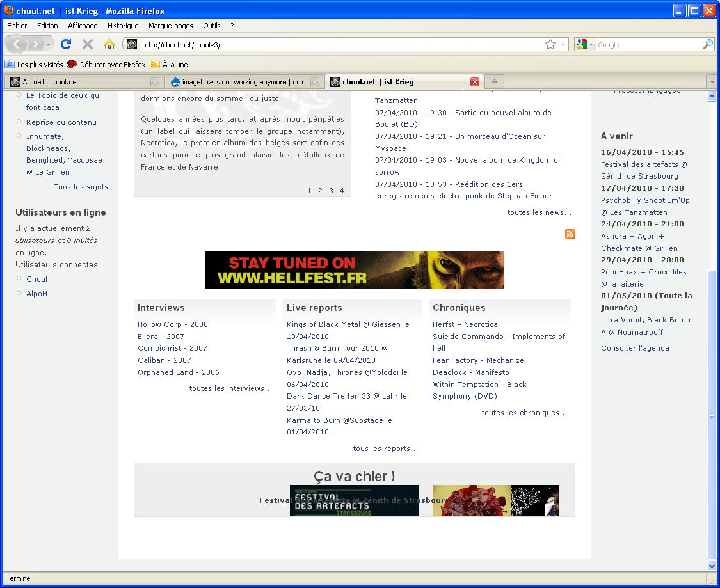Open Kings of Black Metal live report
Viewport: 720px width, 588px height.
click(348, 331)
